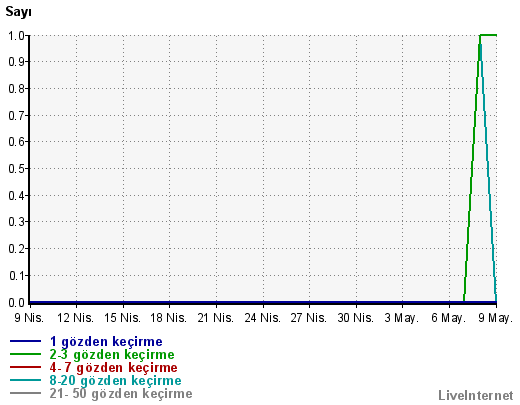Click the '30 Nis.' date axis label

355,318
